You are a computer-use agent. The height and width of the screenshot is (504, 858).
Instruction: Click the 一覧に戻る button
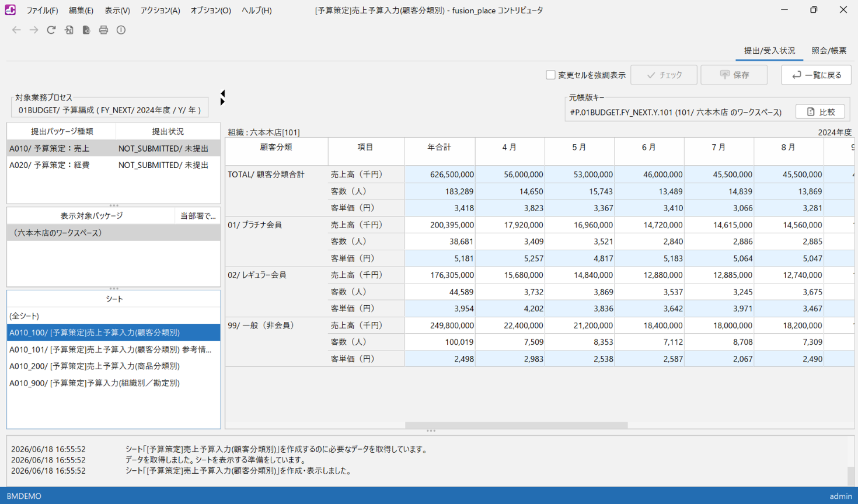(816, 75)
